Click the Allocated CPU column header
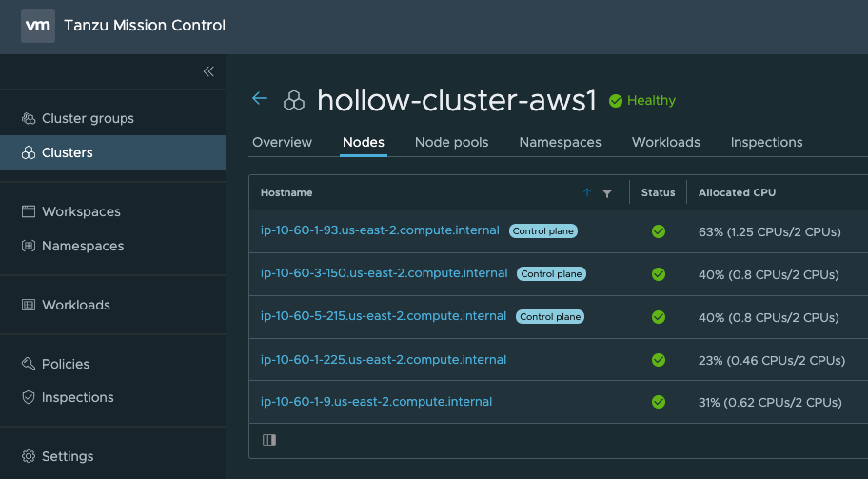 737,192
